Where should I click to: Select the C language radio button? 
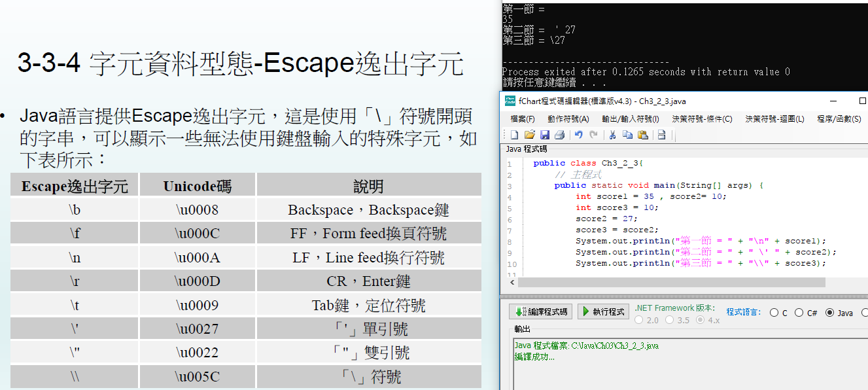(774, 313)
